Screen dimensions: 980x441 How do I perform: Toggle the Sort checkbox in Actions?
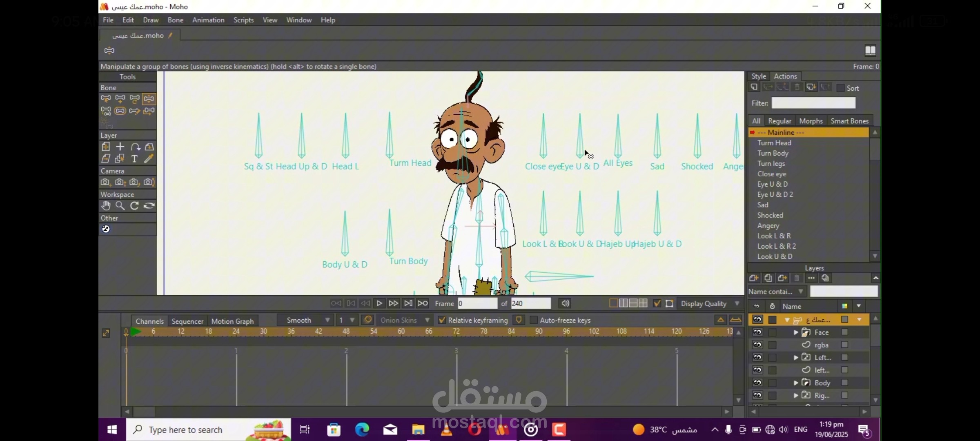[x=840, y=88]
